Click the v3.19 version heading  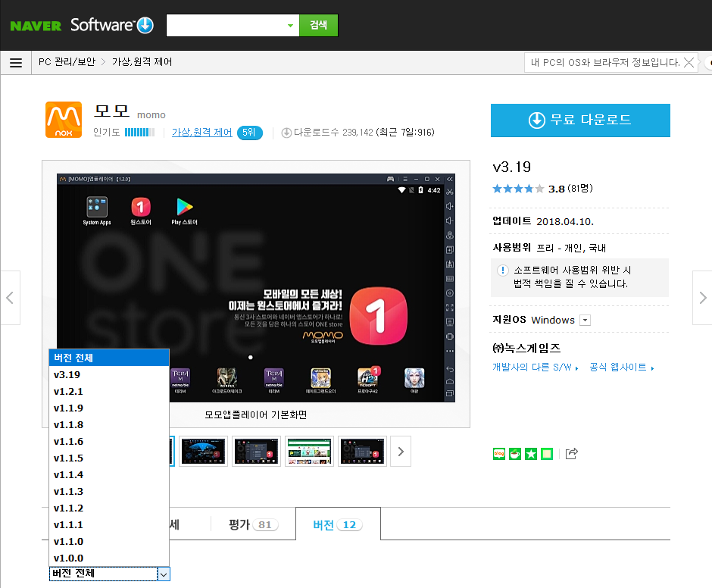coord(512,167)
